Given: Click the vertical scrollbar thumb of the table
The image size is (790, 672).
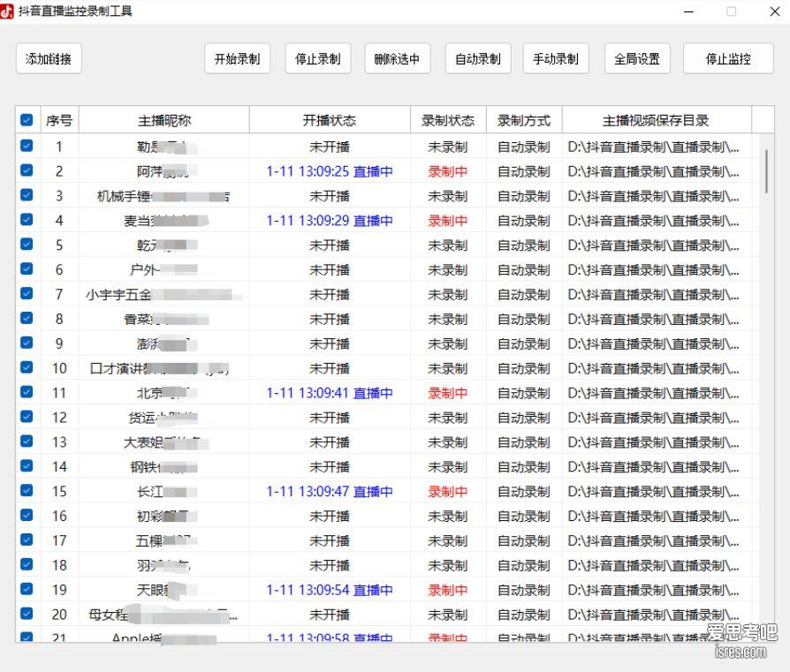Looking at the screenshot, I should pyautogui.click(x=766, y=171).
